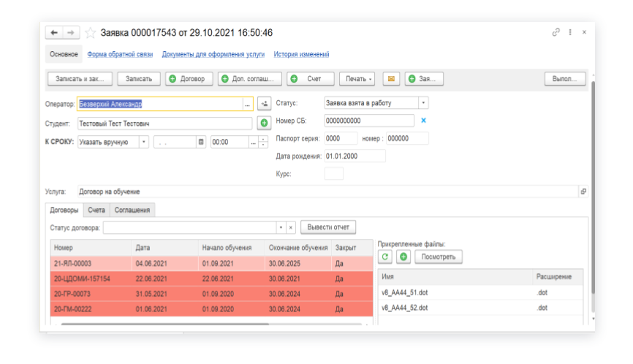
Task: Add an attached file with green plus
Action: tap(403, 257)
